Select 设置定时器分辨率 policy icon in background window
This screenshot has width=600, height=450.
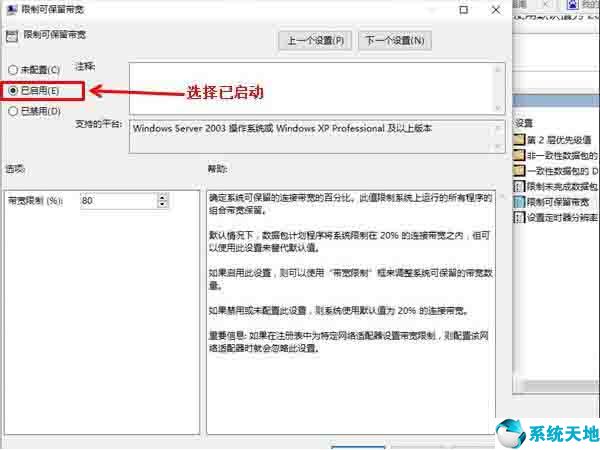tap(518, 217)
